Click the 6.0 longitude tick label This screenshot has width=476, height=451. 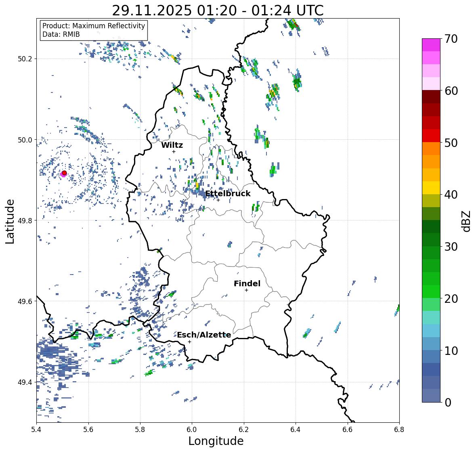(192, 429)
